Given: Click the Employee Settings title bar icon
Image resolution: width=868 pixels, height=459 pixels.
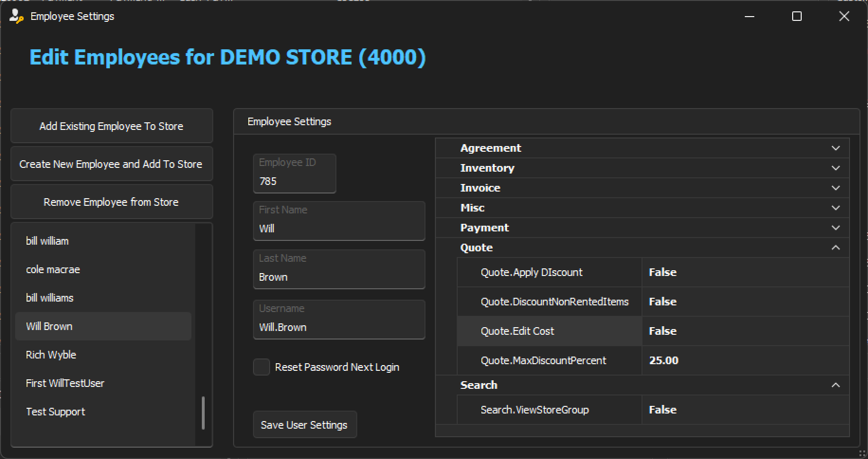Looking at the screenshot, I should click(16, 16).
